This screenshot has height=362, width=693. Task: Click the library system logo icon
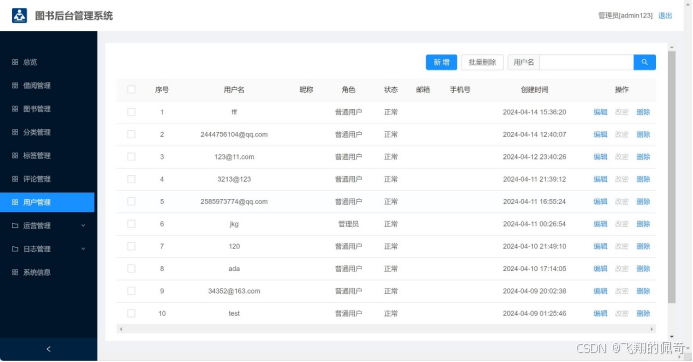(x=19, y=15)
